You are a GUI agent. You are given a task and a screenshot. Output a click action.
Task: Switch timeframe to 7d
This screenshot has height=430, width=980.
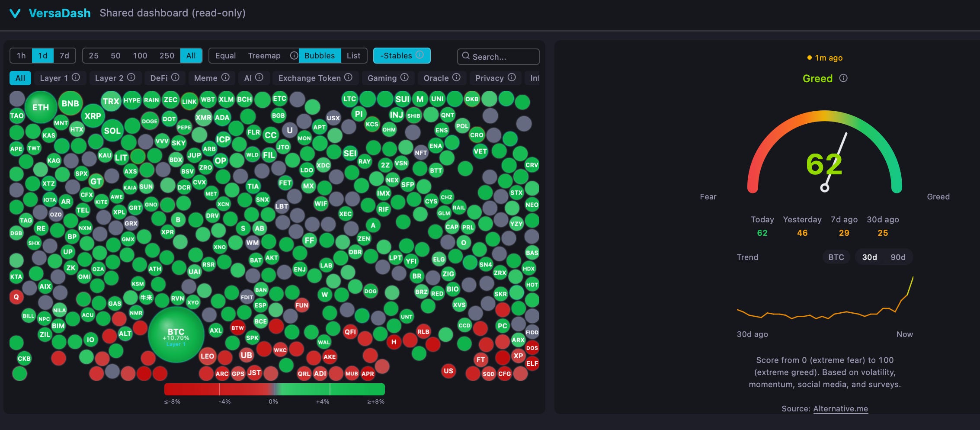pos(64,55)
